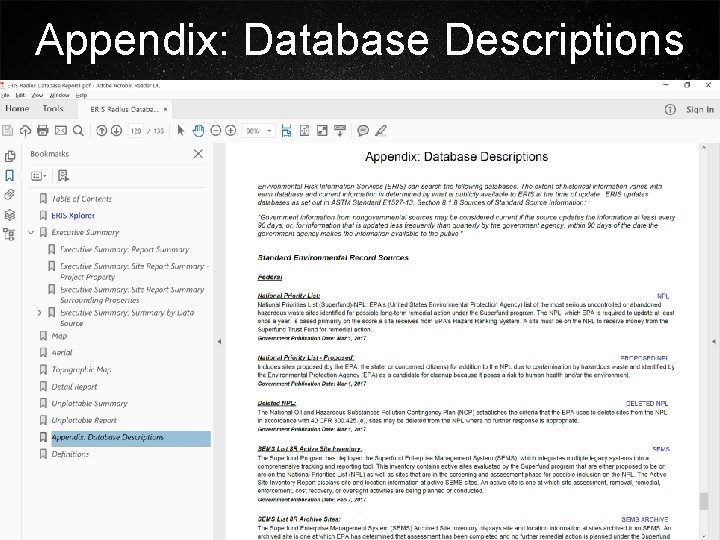The image size is (720, 540).
Task: Open the Table of Contents bookmark
Action: click(x=81, y=199)
